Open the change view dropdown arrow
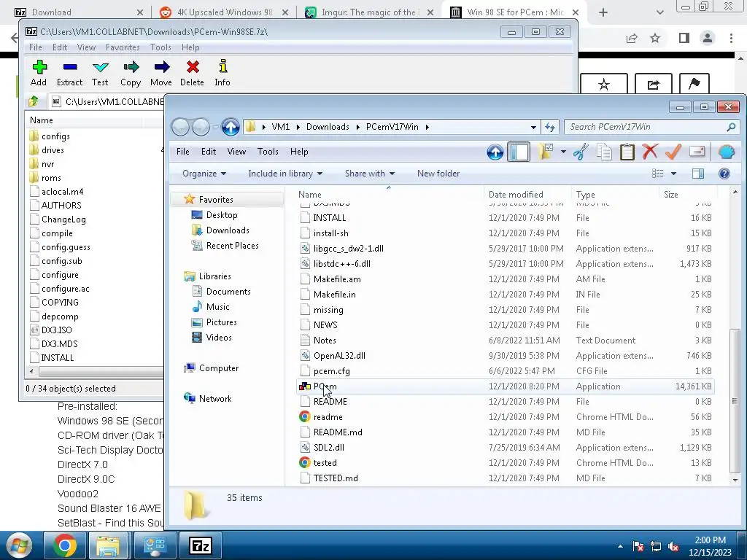This screenshot has height=560, width=747. point(673,174)
